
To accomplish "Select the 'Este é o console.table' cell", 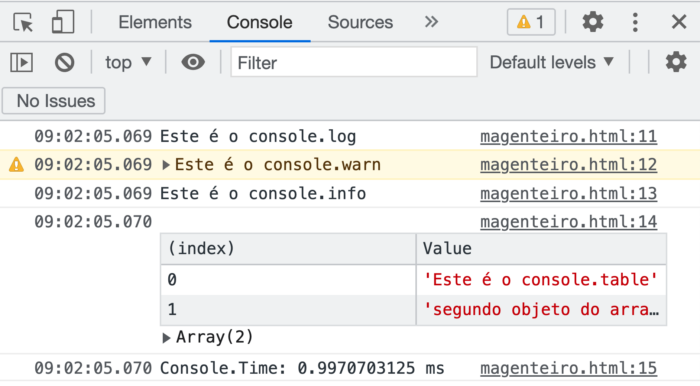I will coord(541,280).
